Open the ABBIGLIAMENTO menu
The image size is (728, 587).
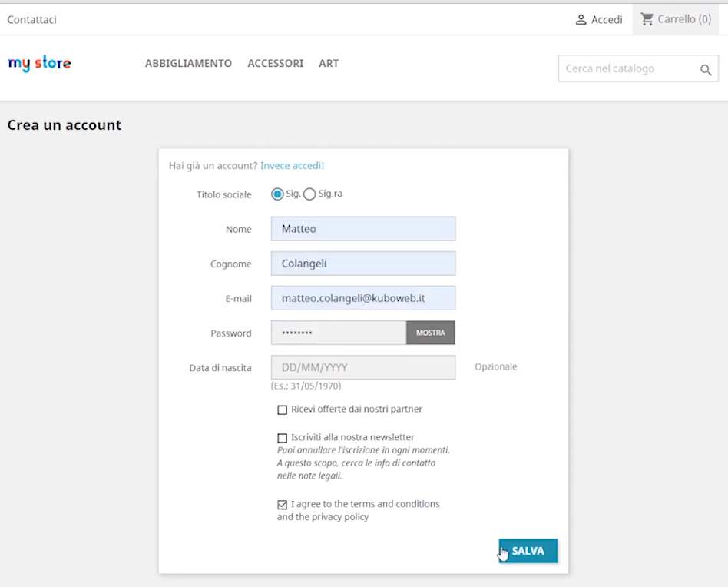pyautogui.click(x=188, y=64)
